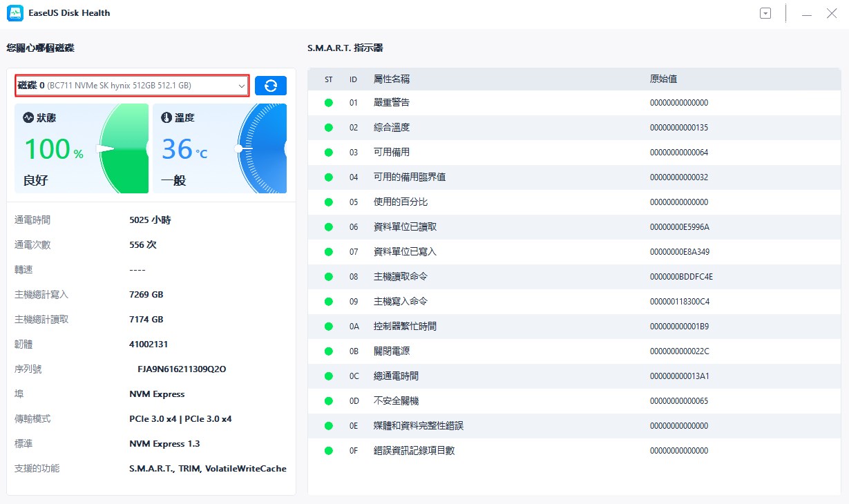Click green status dot for 不安全關機
The image size is (849, 504).
[329, 401]
